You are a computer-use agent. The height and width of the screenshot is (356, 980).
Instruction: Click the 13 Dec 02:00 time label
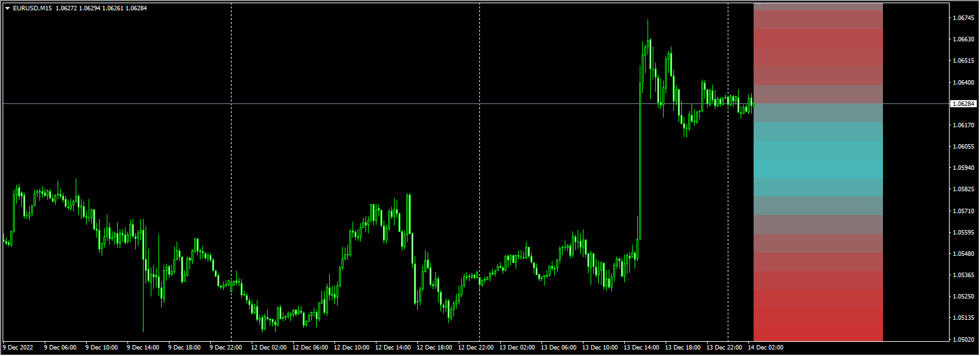(517, 348)
